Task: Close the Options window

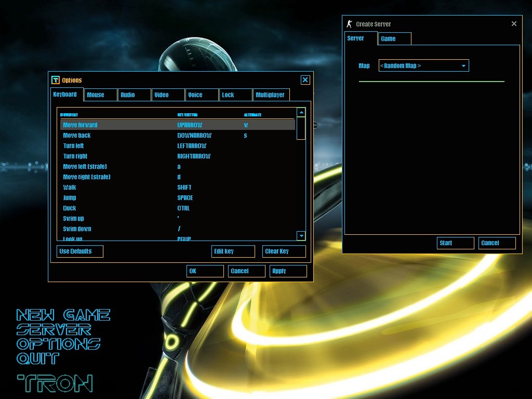Action: coord(305,79)
